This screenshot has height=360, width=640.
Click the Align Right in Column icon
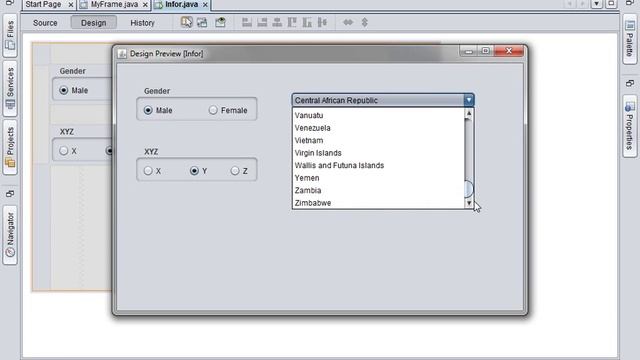(x=262, y=22)
